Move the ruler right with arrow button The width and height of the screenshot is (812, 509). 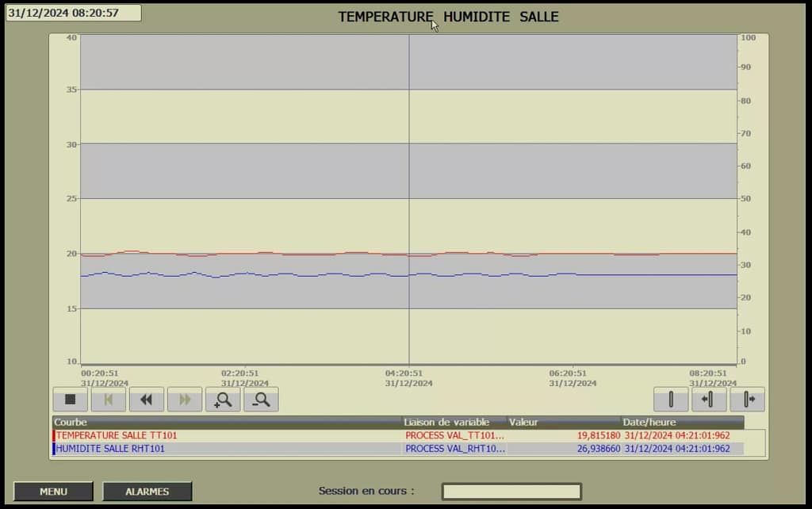coord(747,400)
